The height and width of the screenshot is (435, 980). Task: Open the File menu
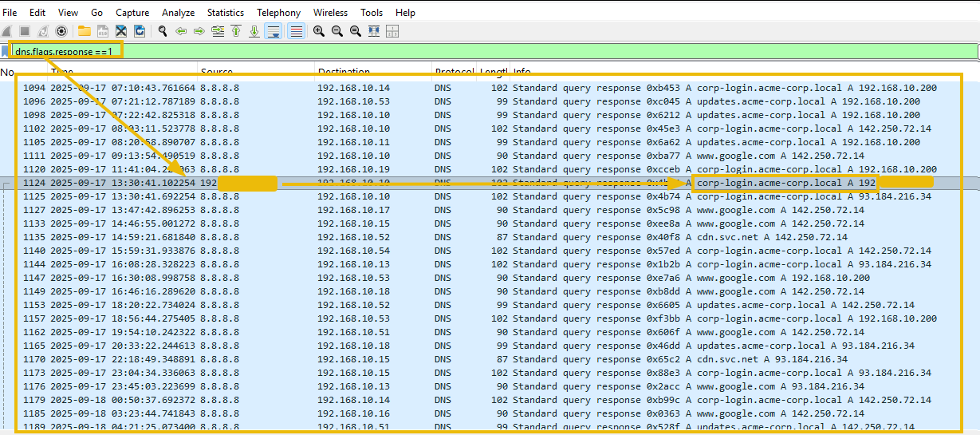[10, 13]
